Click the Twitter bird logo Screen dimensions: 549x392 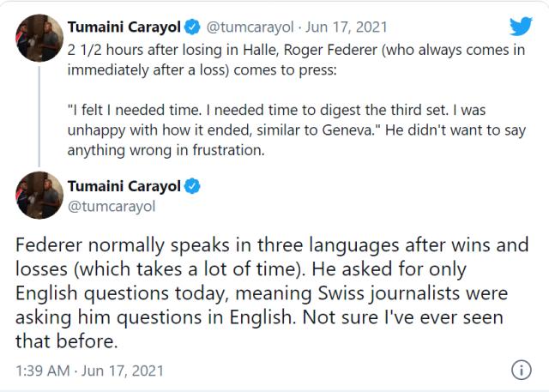520,27
